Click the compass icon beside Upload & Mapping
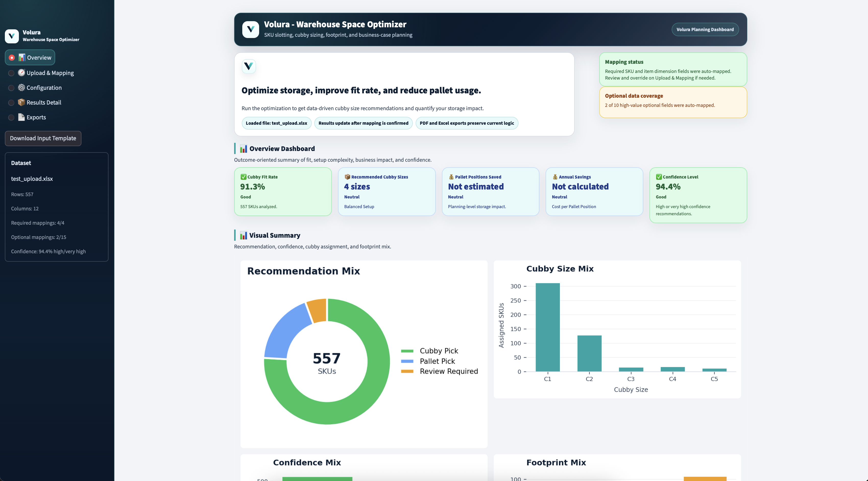The height and width of the screenshot is (481, 868). (x=21, y=73)
